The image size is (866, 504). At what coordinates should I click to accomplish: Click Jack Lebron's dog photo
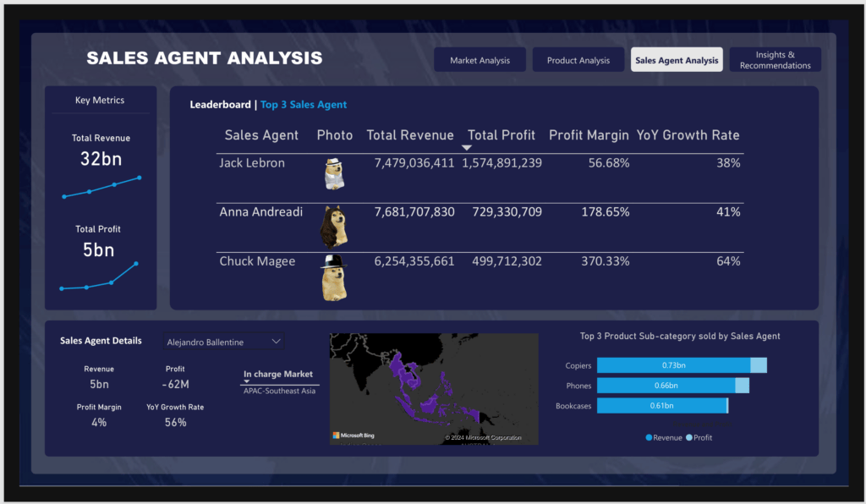(x=334, y=174)
